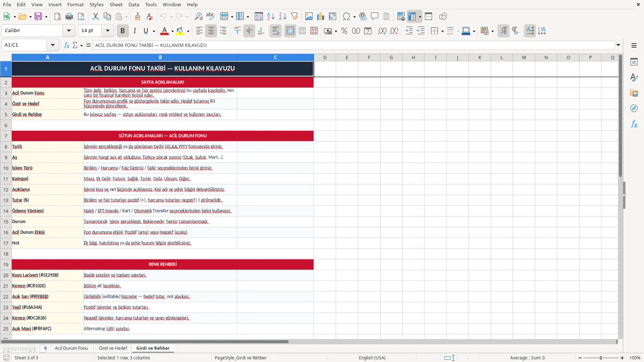Export directly as PDF
Screen dimensions: 644x362
click(57, 17)
